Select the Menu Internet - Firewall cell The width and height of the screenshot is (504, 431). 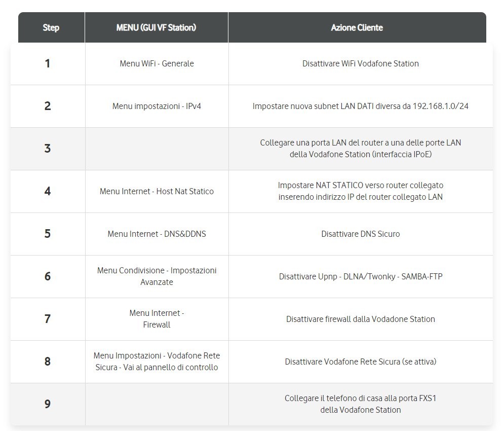tap(157, 318)
